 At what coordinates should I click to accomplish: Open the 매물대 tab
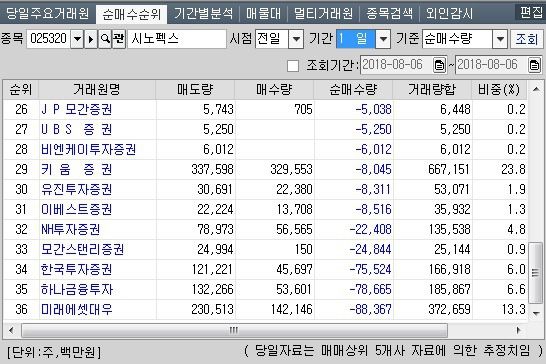point(263,14)
